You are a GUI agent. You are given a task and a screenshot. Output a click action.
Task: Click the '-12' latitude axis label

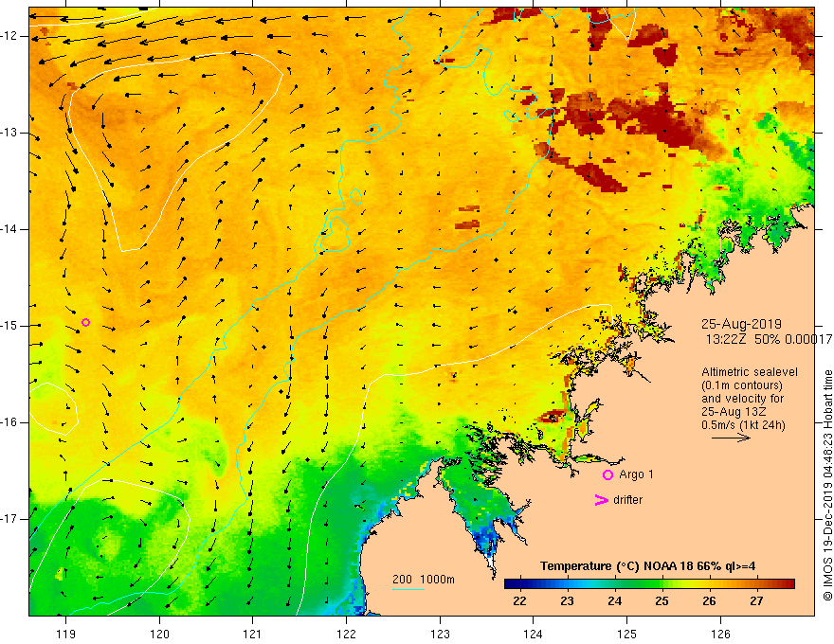[10, 36]
